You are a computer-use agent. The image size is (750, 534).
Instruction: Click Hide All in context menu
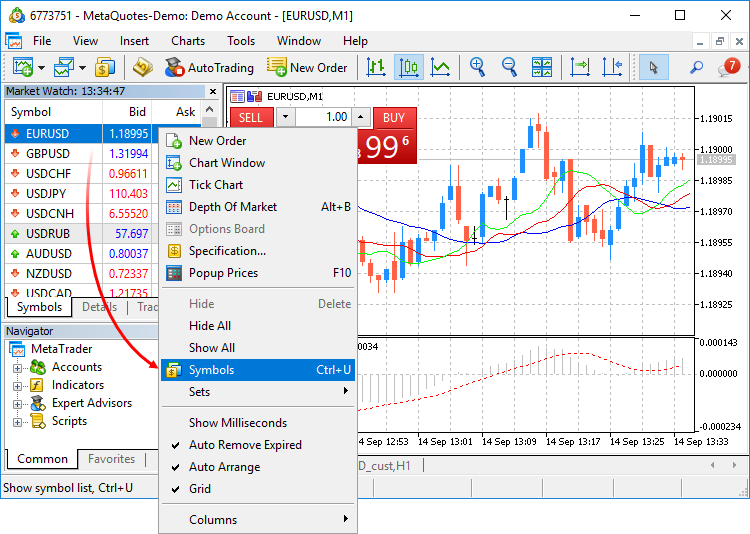258,326
